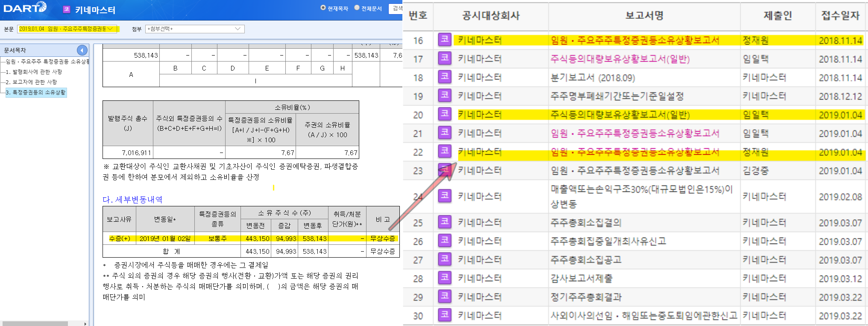Open the 정기주주총회결과 report link
The height and width of the screenshot is (326, 868).
click(586, 297)
